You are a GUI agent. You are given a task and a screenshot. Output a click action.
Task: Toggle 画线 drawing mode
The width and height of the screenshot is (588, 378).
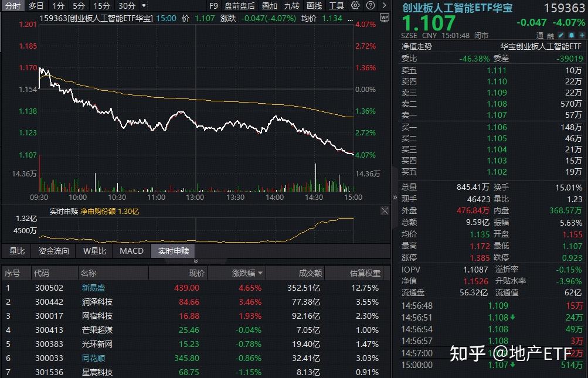[314, 6]
